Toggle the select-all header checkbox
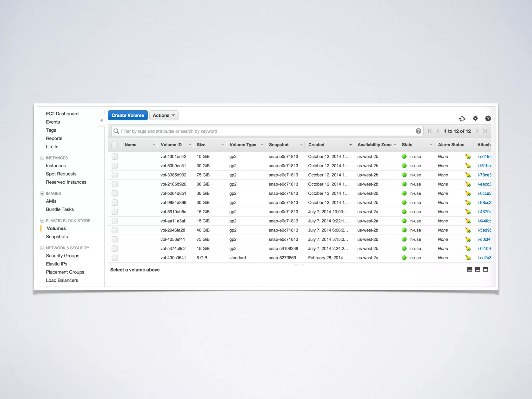 [115, 145]
